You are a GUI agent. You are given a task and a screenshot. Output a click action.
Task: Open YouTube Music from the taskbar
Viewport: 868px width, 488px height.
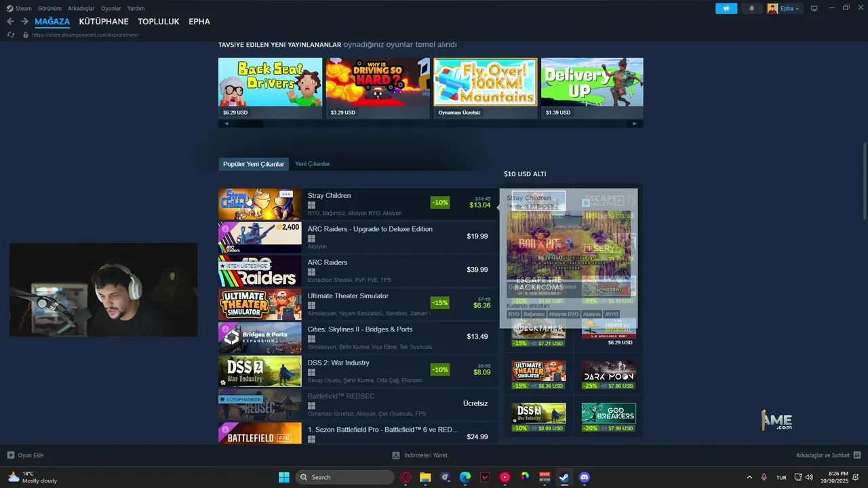(x=505, y=477)
